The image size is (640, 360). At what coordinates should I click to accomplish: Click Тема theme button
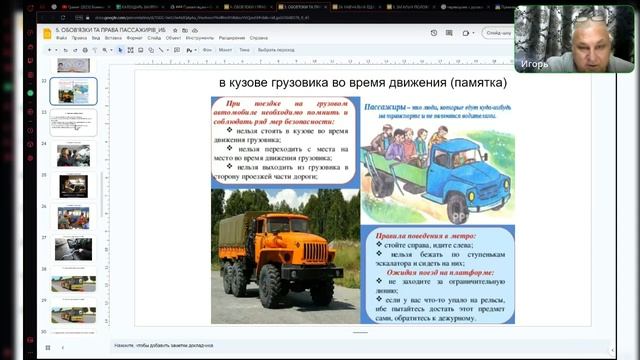pos(244,50)
